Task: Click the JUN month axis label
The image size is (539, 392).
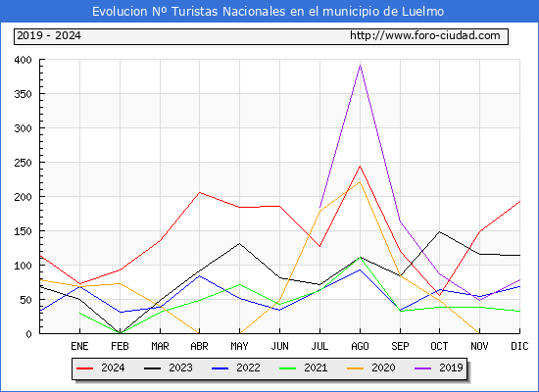Action: (280, 346)
